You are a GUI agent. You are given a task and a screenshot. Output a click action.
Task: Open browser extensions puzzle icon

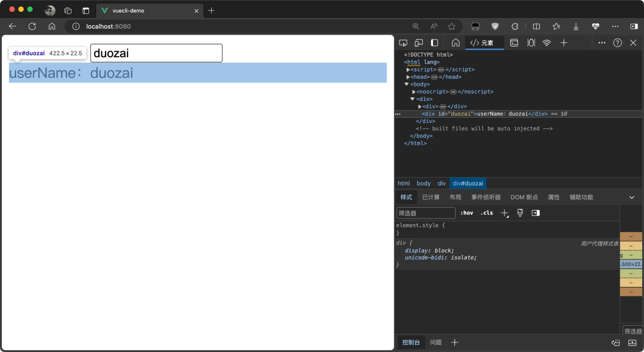point(515,26)
